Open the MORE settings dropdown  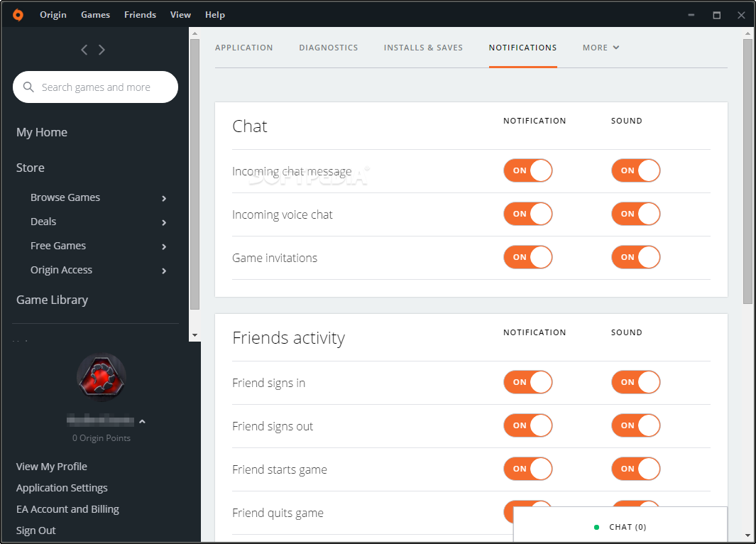click(601, 48)
